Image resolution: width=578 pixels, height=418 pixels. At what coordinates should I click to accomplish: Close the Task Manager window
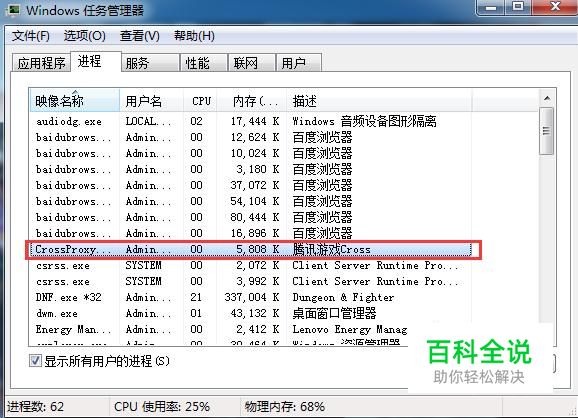(554, 7)
